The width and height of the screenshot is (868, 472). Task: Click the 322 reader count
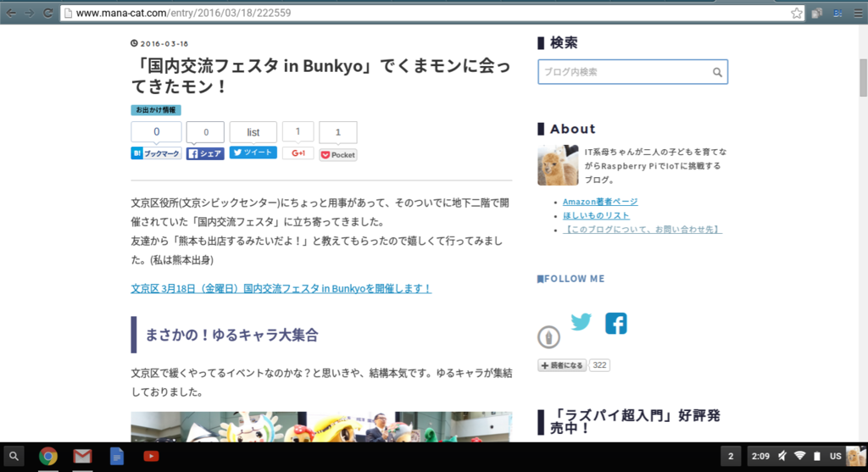pos(599,365)
